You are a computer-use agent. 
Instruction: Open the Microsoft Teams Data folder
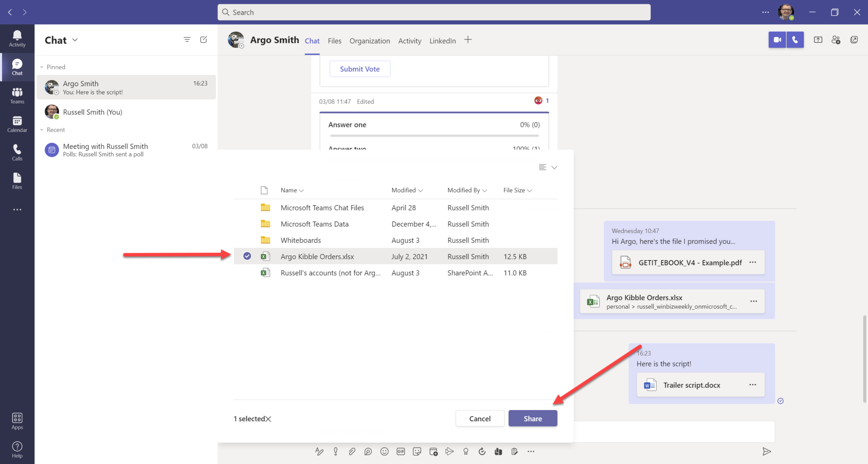point(314,224)
